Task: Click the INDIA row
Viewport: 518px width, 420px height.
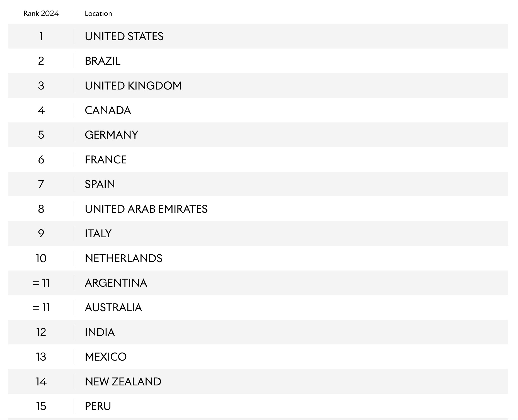Action: click(x=258, y=332)
